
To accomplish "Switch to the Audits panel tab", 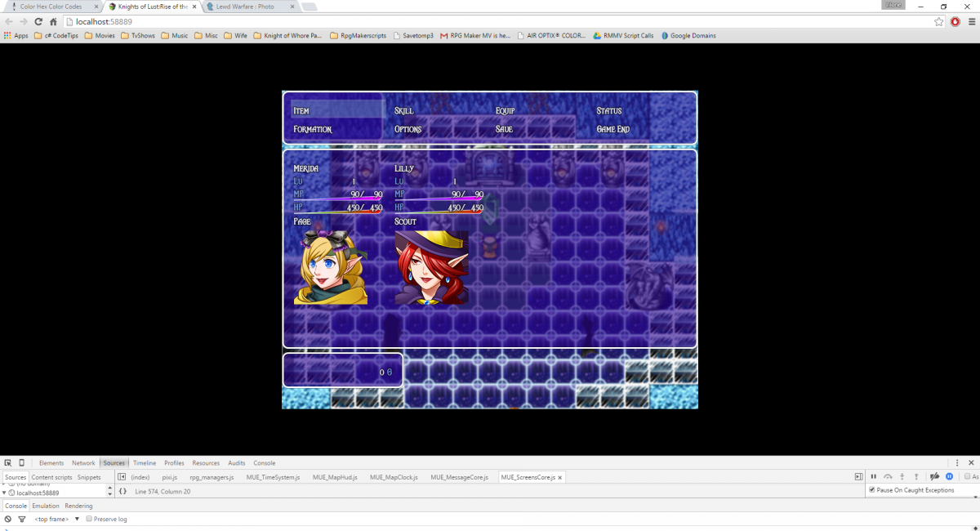I will tap(237, 462).
